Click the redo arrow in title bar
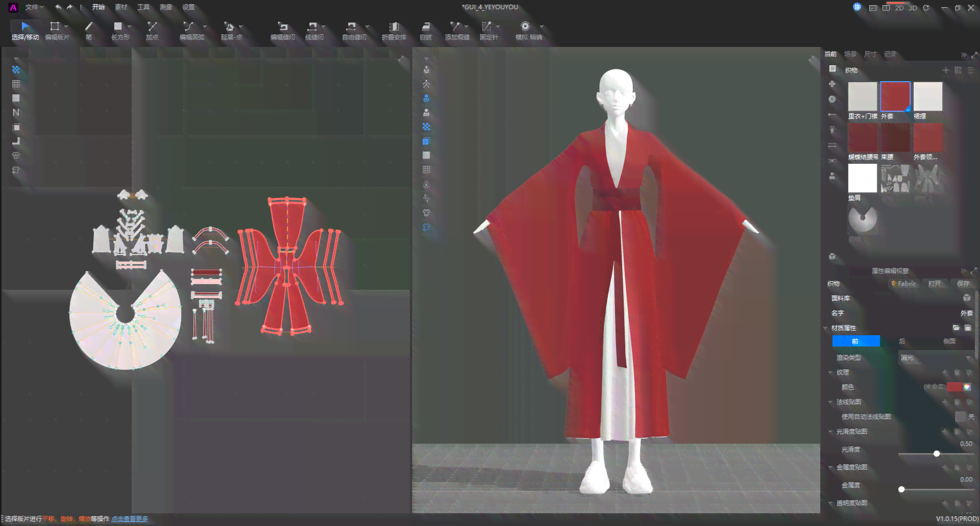 (x=70, y=7)
